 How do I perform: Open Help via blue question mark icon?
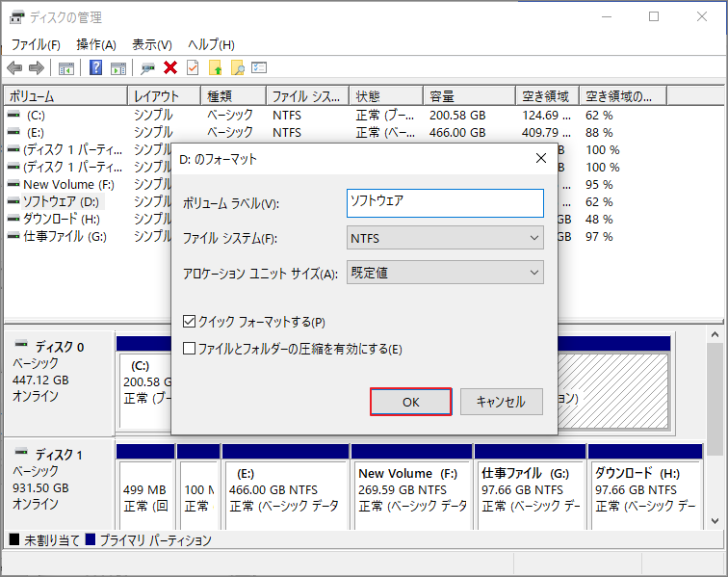(x=95, y=67)
